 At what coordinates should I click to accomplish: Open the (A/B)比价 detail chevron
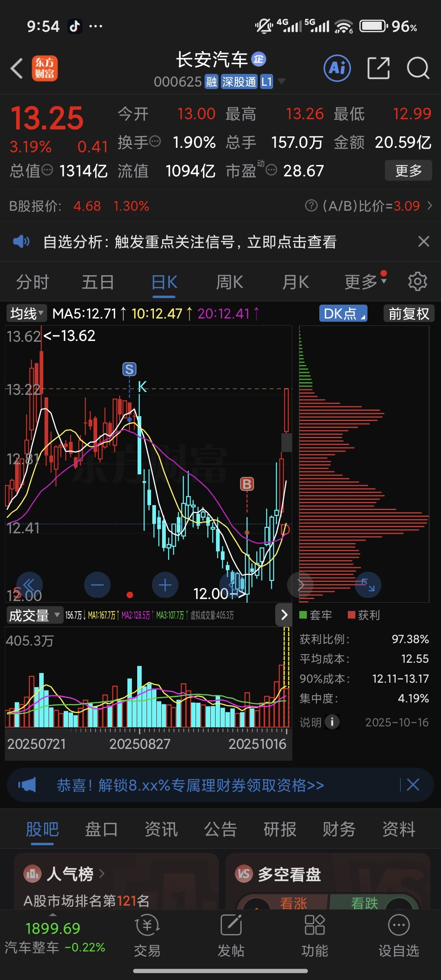[430, 205]
